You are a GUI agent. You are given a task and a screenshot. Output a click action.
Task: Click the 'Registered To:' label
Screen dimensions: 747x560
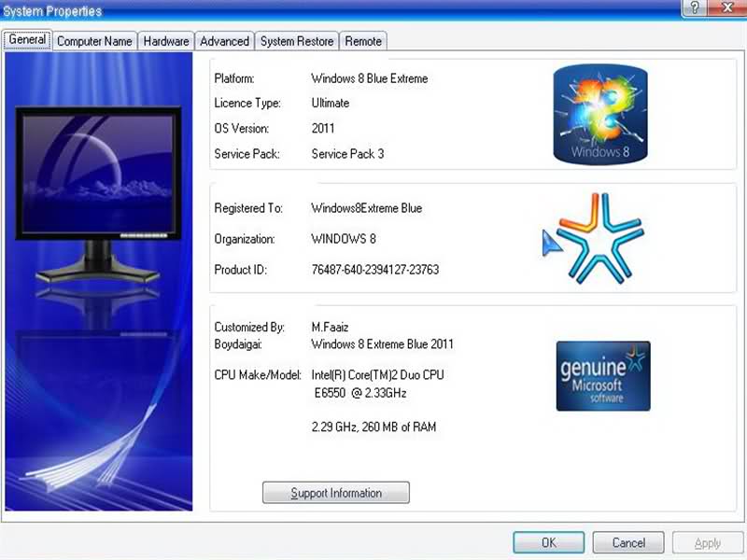pyautogui.click(x=248, y=208)
